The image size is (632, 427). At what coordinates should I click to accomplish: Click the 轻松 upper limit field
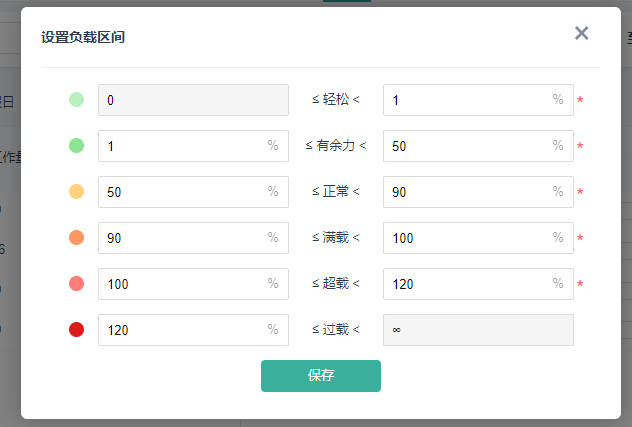[467, 100]
